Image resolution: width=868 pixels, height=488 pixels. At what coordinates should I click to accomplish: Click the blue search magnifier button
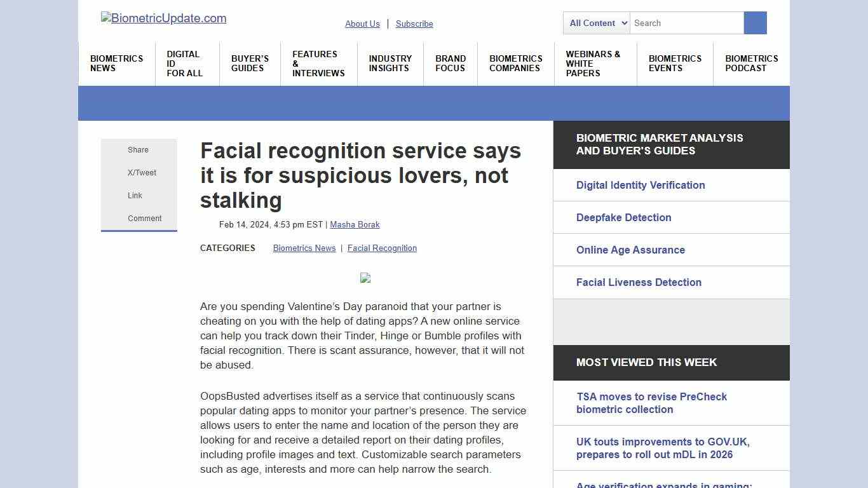coord(755,23)
